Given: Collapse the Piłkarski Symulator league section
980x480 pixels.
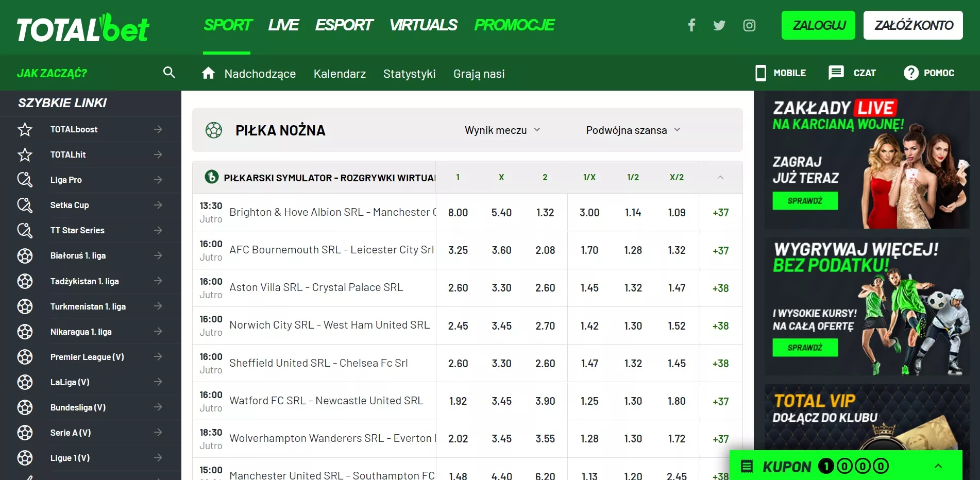Looking at the screenshot, I should coord(720,177).
